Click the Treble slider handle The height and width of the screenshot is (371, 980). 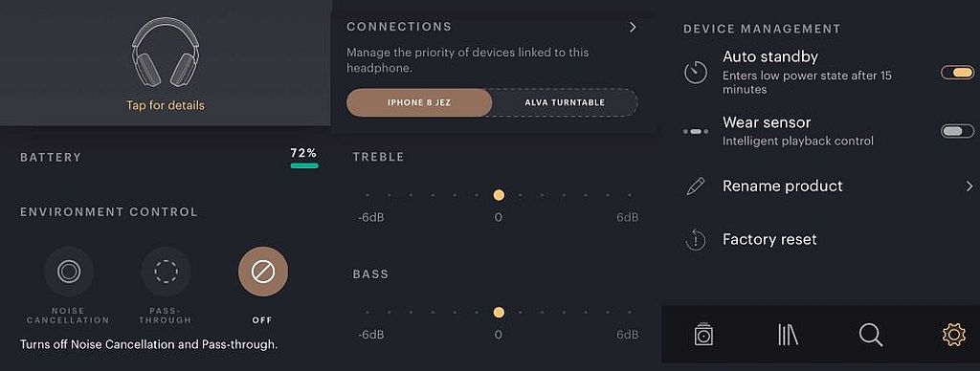[x=499, y=195]
